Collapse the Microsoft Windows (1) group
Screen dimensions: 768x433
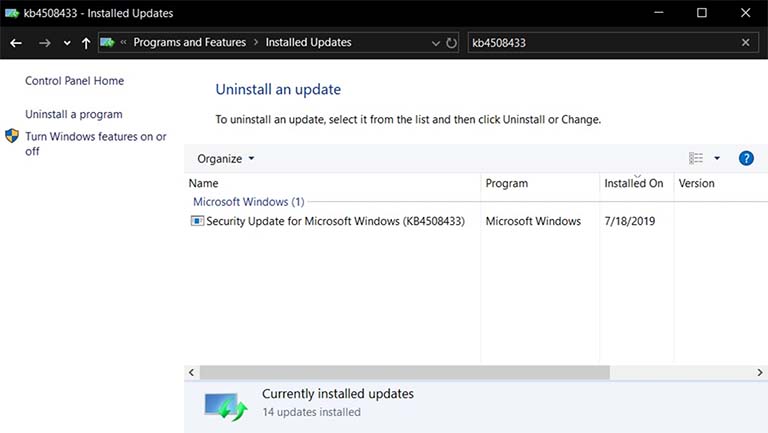click(248, 202)
